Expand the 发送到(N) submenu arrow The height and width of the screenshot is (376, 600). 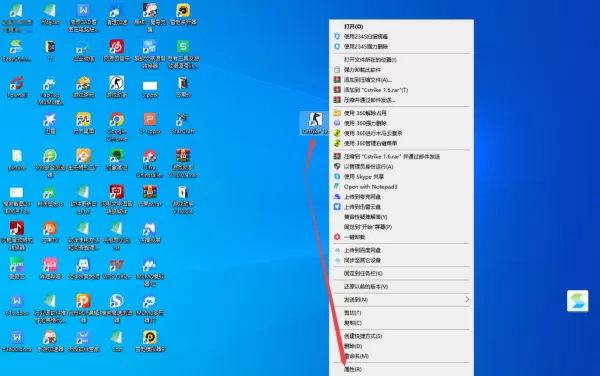467,299
